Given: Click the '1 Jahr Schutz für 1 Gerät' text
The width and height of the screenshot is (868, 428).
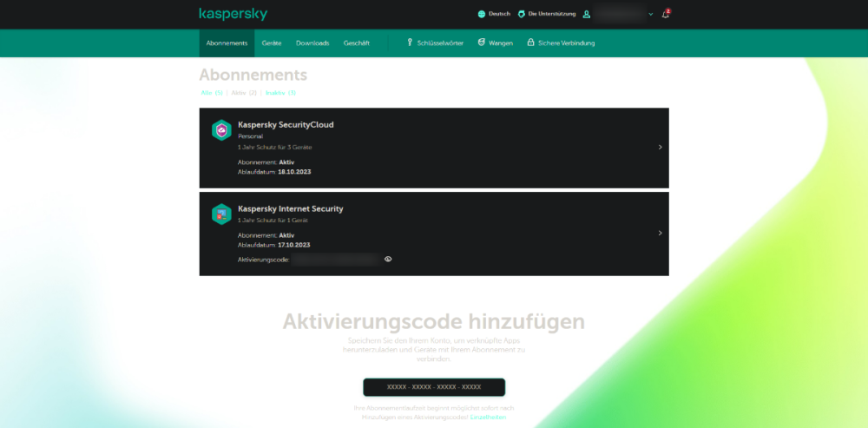Looking at the screenshot, I should 273,221.
